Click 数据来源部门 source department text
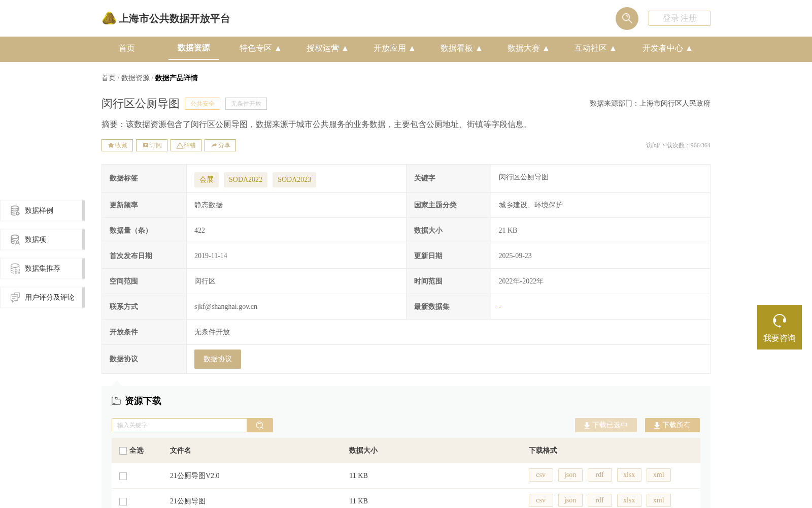 click(650, 104)
